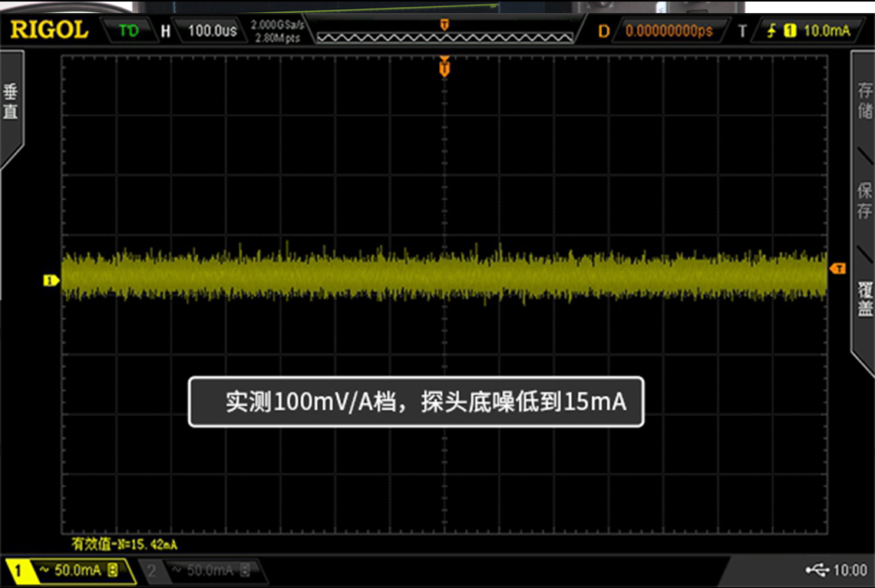Click the rising edge trigger icon
Screen dimensions: 875x588
pyautogui.click(x=771, y=31)
